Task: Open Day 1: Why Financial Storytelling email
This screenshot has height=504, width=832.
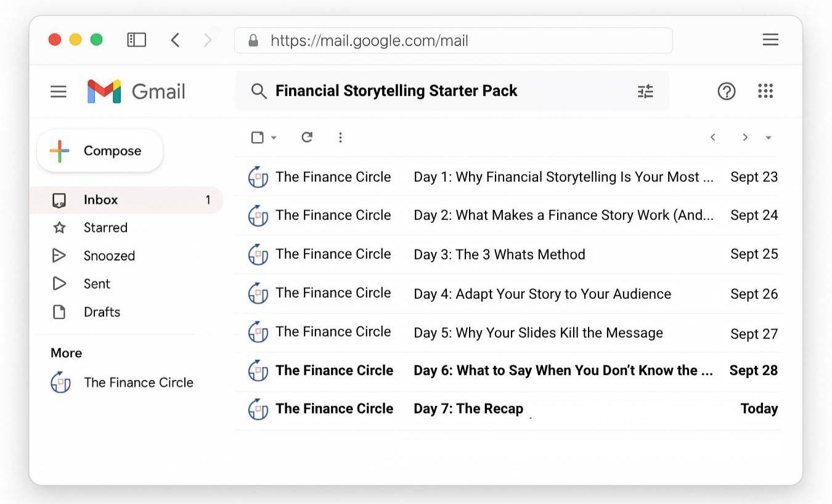Action: pos(509,177)
